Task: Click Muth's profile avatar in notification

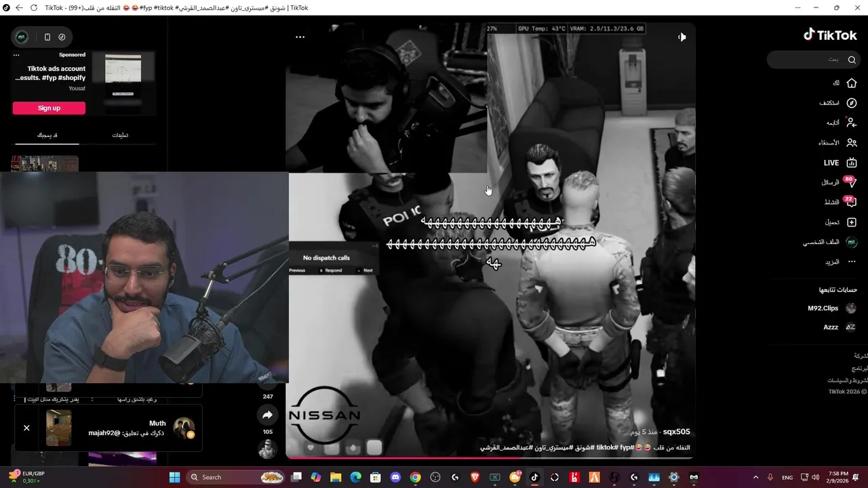Action: (x=184, y=428)
